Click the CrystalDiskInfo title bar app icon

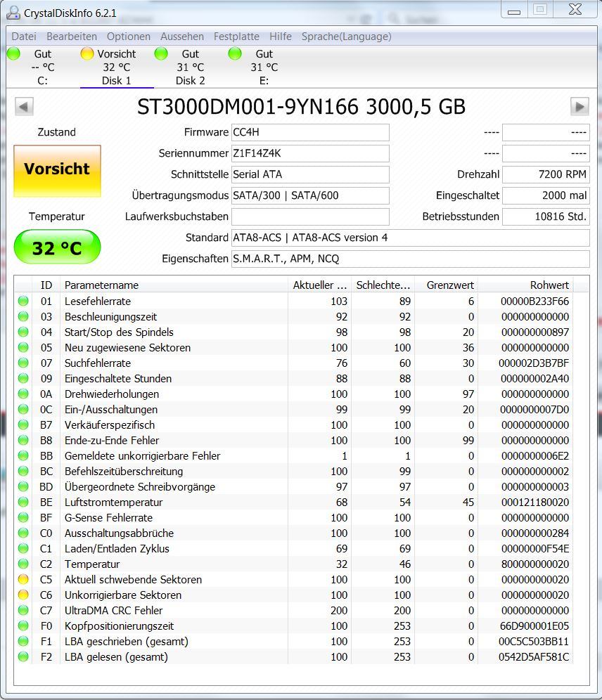pos(13,13)
